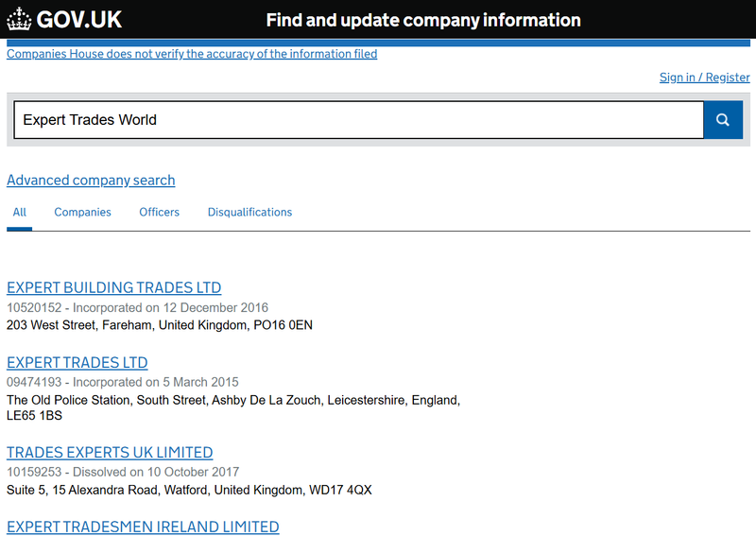Switch to the Companies tab
756x536 pixels.
coord(82,213)
